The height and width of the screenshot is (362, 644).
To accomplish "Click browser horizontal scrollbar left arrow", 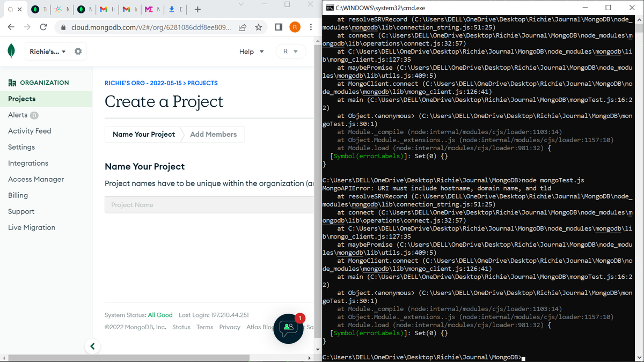I will [4, 358].
